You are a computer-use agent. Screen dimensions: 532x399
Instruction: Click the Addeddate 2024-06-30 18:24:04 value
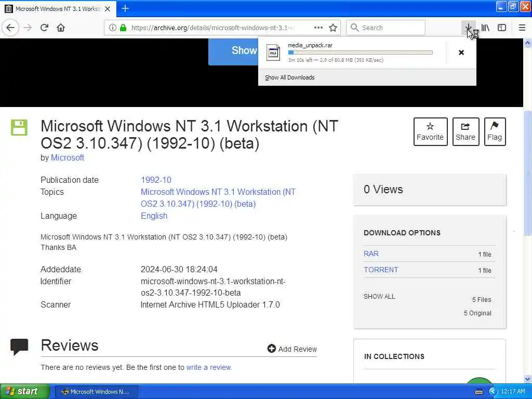coord(179,270)
